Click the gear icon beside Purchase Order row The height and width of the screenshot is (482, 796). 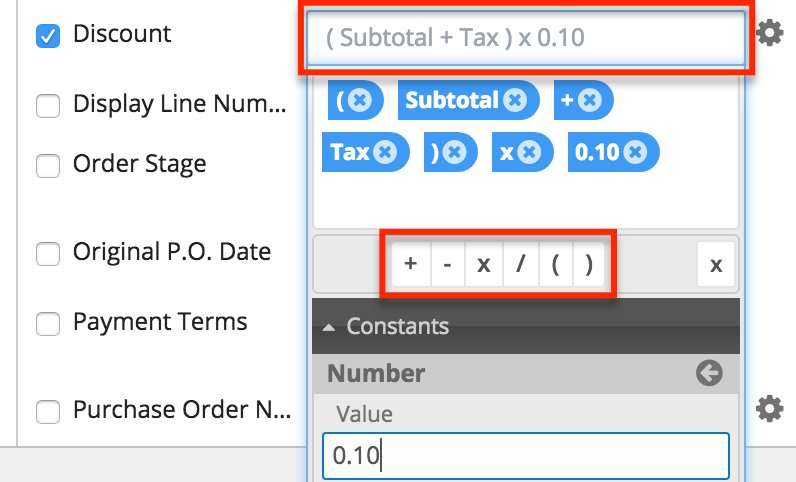click(768, 408)
